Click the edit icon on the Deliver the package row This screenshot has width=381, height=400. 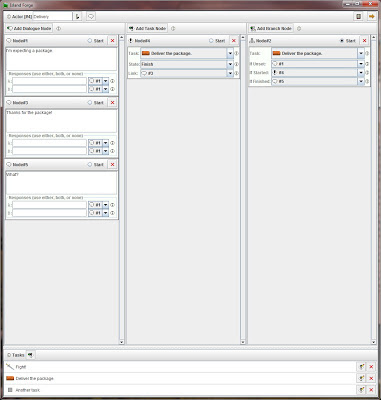pyautogui.click(x=361, y=378)
